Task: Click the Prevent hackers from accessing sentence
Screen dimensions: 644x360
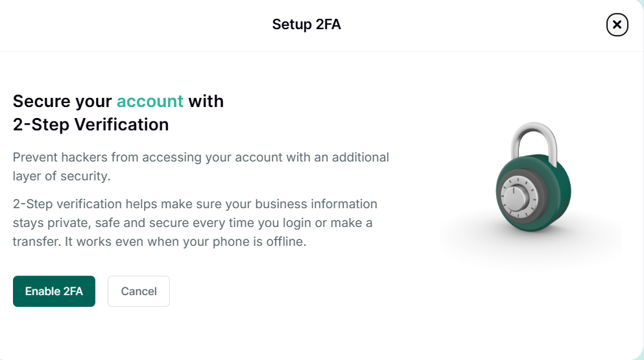Action: 201,157
